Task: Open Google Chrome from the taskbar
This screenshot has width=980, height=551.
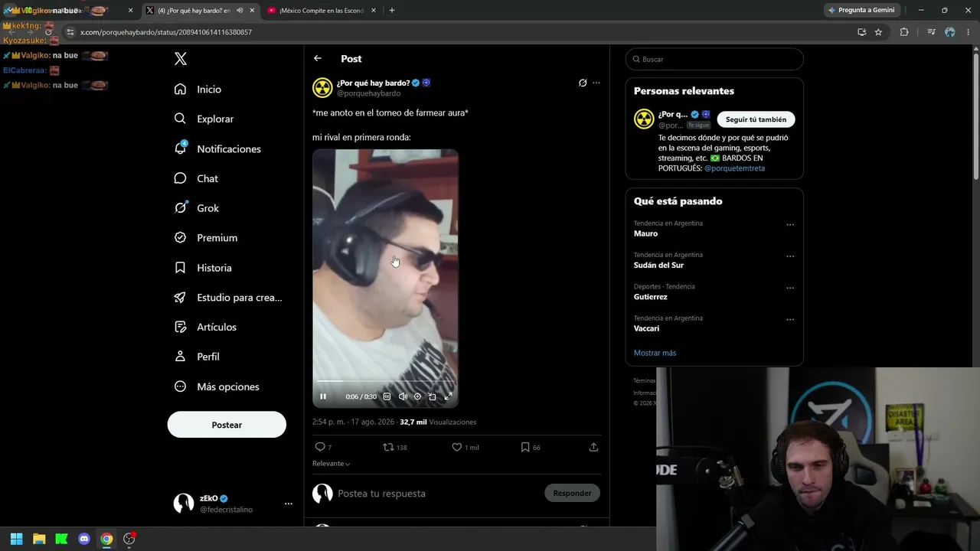Action: [106, 539]
